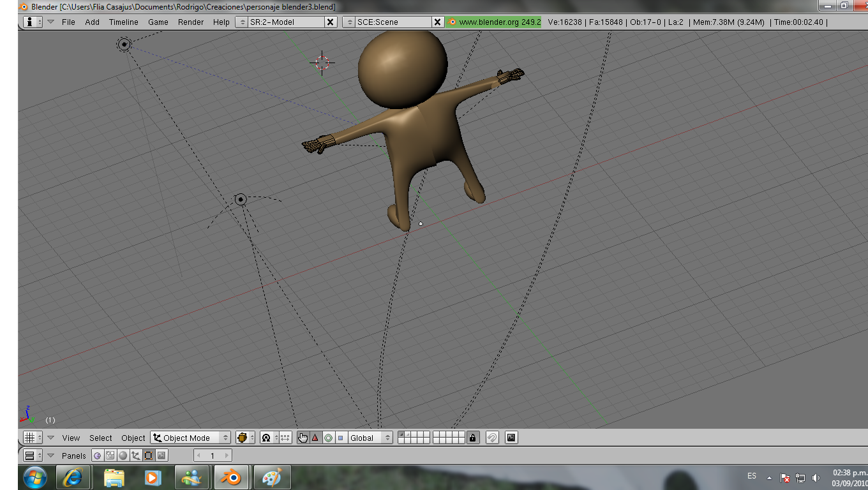Open the Add menu

click(x=93, y=22)
